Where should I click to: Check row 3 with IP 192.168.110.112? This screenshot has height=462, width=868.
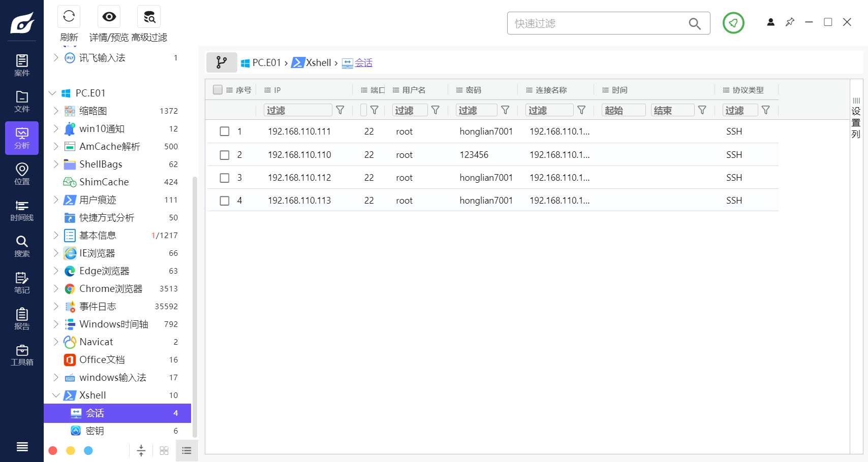click(x=224, y=178)
